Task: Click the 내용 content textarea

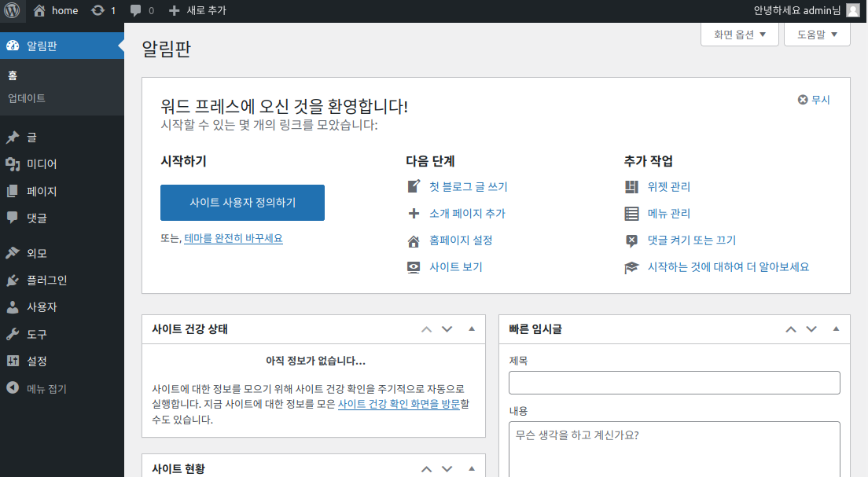Action: pyautogui.click(x=675, y=449)
